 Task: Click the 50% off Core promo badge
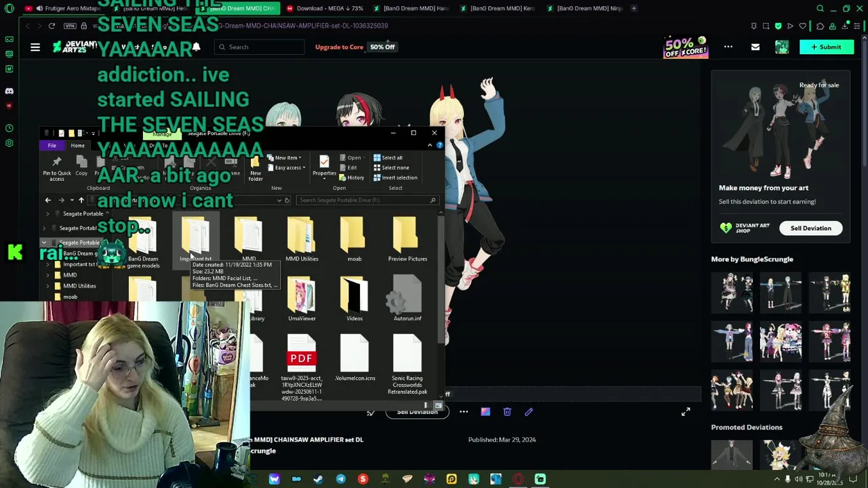(x=686, y=47)
